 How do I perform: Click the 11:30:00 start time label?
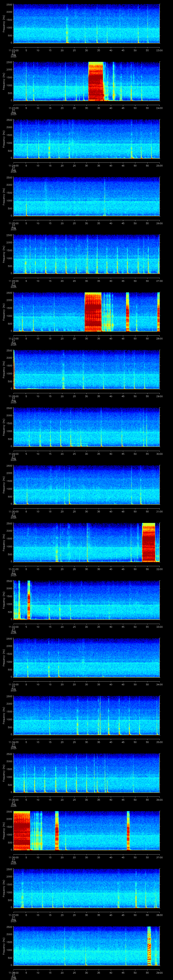(x=13, y=511)
